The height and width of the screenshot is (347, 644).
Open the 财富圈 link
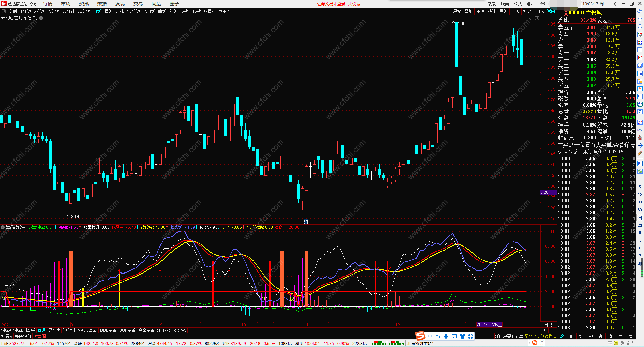click(40, 336)
